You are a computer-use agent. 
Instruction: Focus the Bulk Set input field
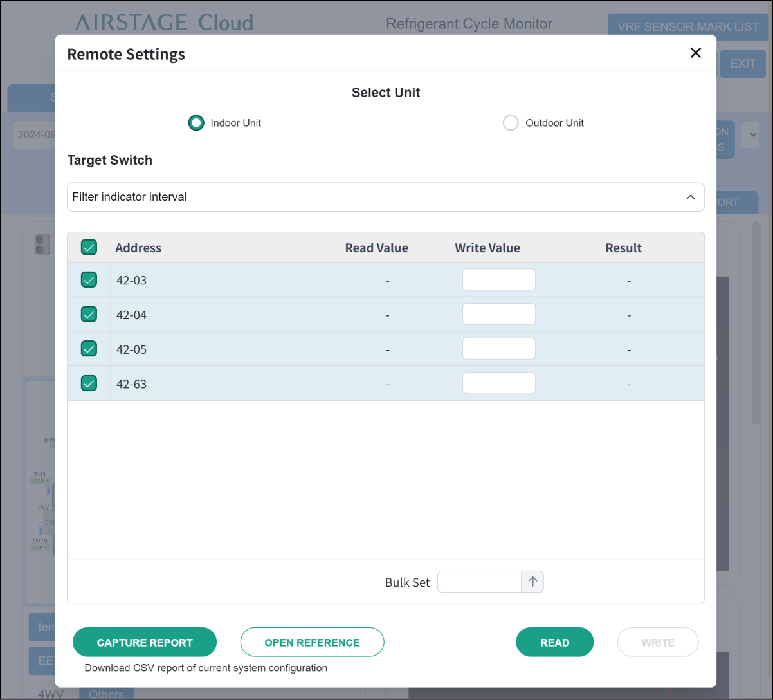tap(479, 582)
